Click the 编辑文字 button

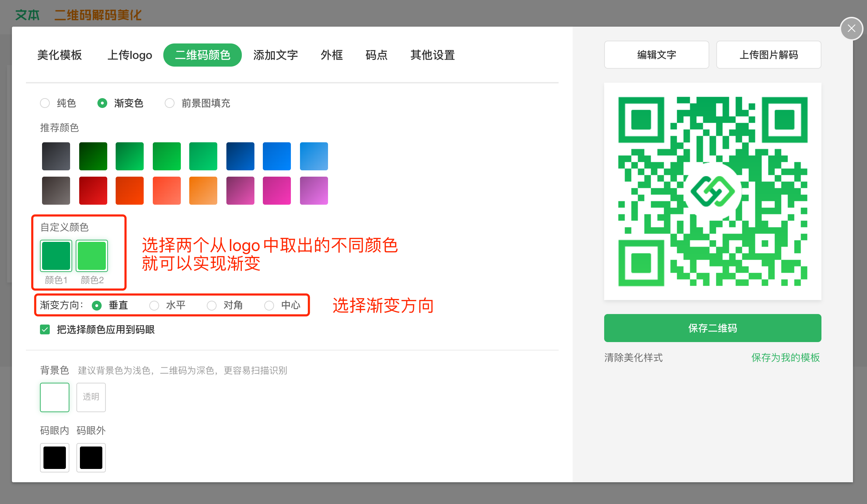pyautogui.click(x=657, y=55)
